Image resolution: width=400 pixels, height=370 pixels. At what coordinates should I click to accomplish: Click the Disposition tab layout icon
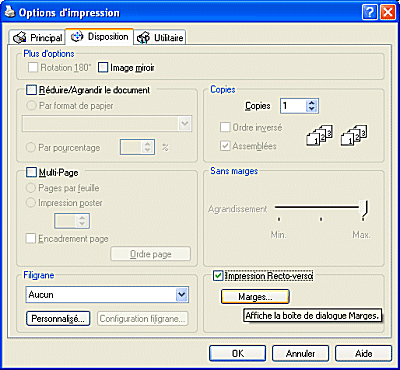tap(77, 37)
